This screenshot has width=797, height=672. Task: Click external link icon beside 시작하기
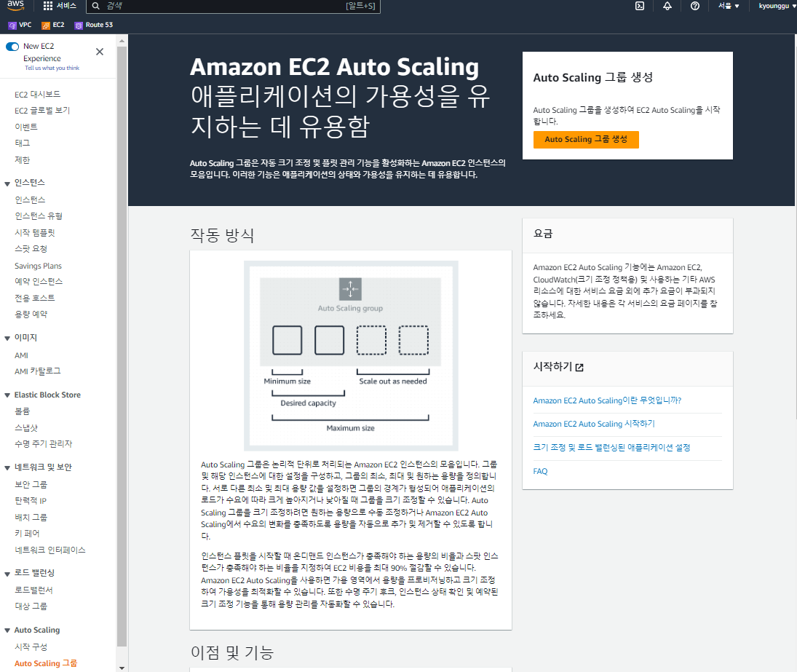pos(579,368)
